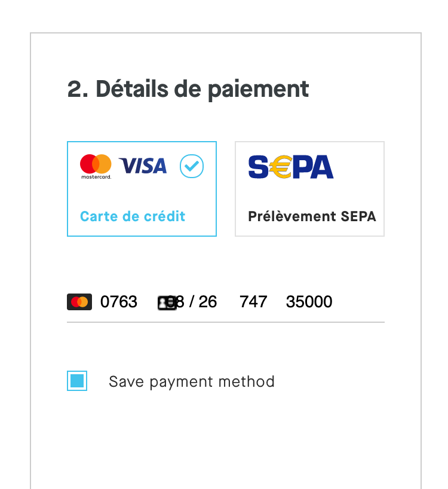Click the "Save payment method" label text
The height and width of the screenshot is (489, 448).
point(191,381)
